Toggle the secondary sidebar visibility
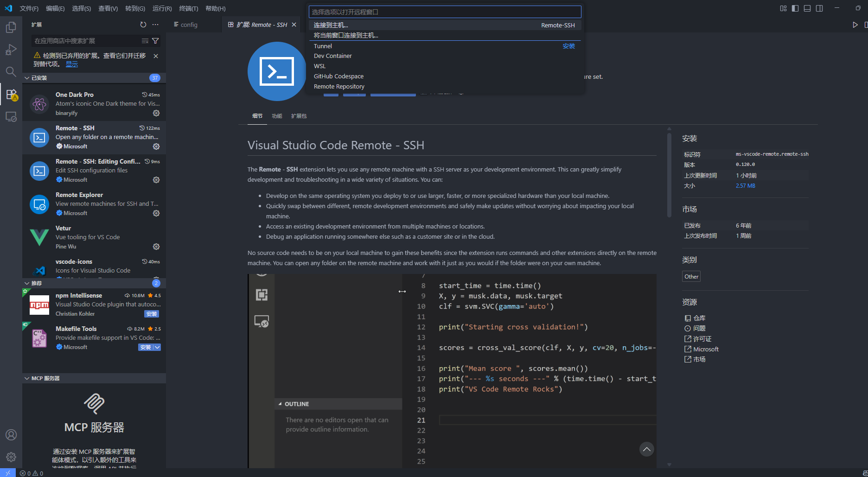 (819, 8)
